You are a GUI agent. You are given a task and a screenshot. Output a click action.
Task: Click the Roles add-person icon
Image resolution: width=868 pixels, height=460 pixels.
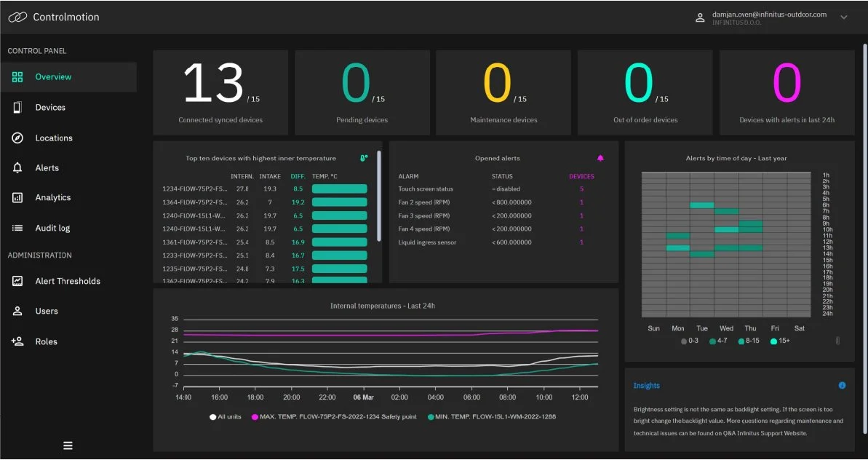coord(17,341)
